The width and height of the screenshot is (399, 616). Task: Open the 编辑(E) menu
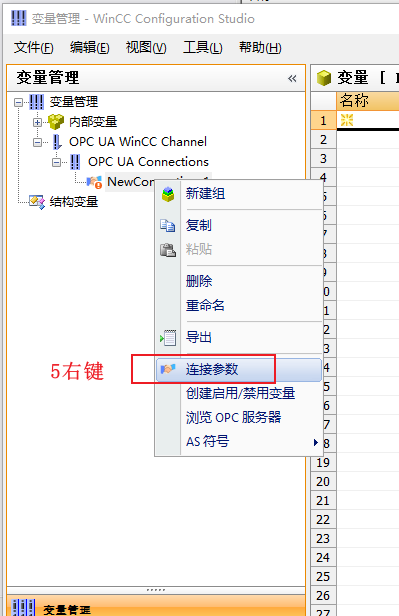(x=90, y=48)
